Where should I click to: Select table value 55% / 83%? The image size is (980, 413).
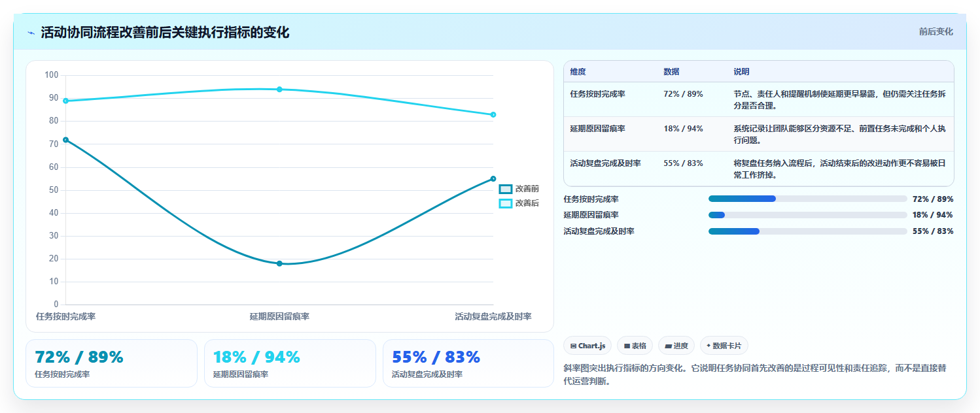(x=683, y=163)
